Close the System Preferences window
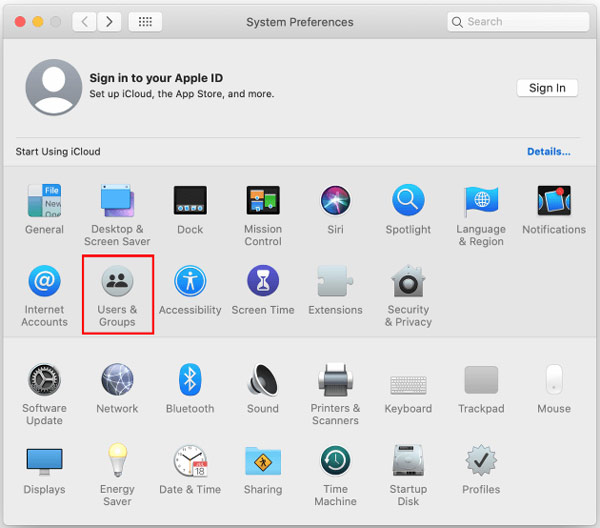Screen dimensions: 600x528 (x=20, y=22)
